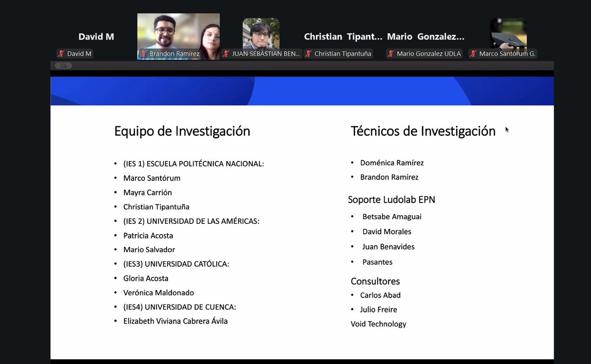Screen dimensions: 591x364
Task: Click the Consultores subheading
Action: (375, 281)
